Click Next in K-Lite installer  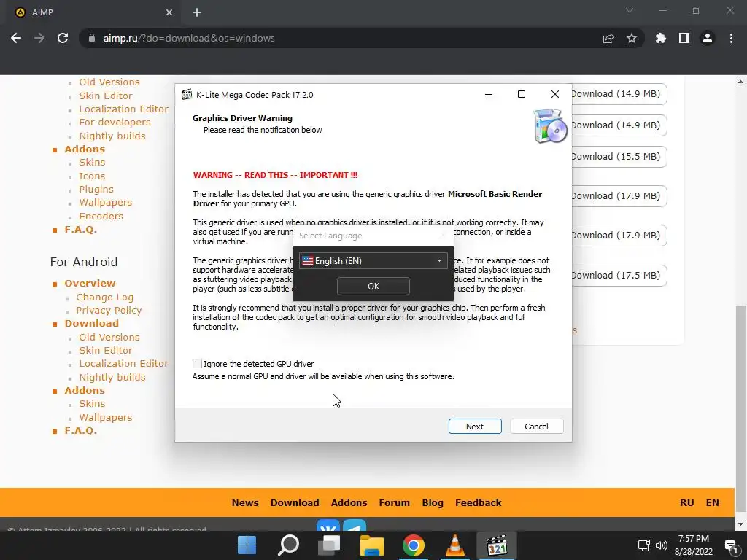[474, 426]
